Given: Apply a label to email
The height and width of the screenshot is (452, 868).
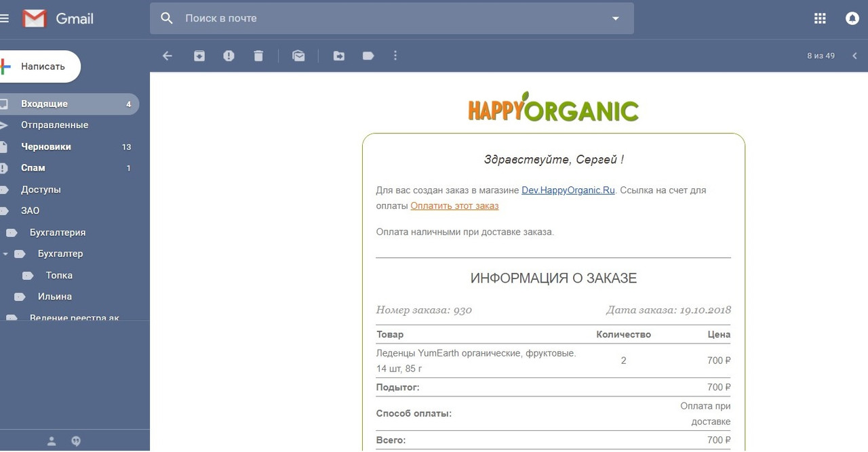Looking at the screenshot, I should (x=368, y=56).
